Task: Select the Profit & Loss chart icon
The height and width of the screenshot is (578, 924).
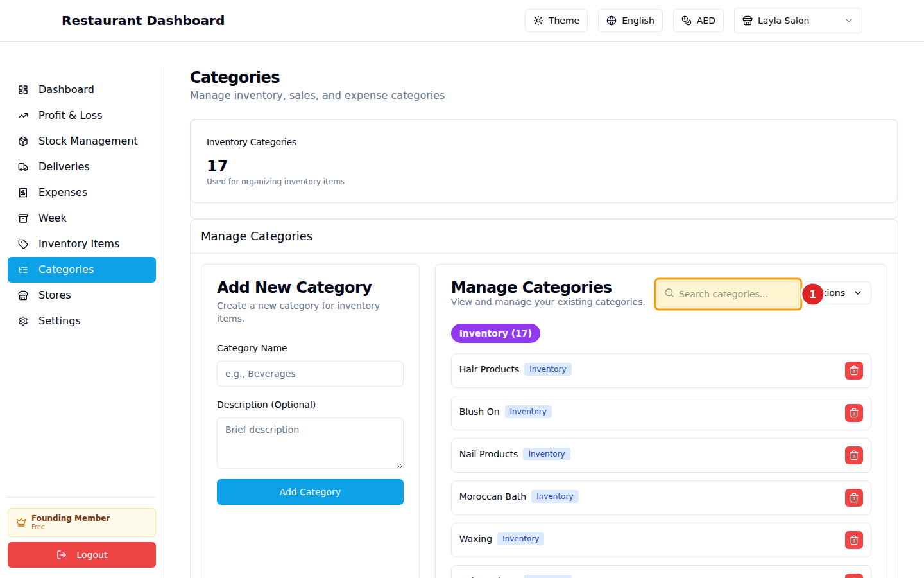Action: tap(23, 115)
